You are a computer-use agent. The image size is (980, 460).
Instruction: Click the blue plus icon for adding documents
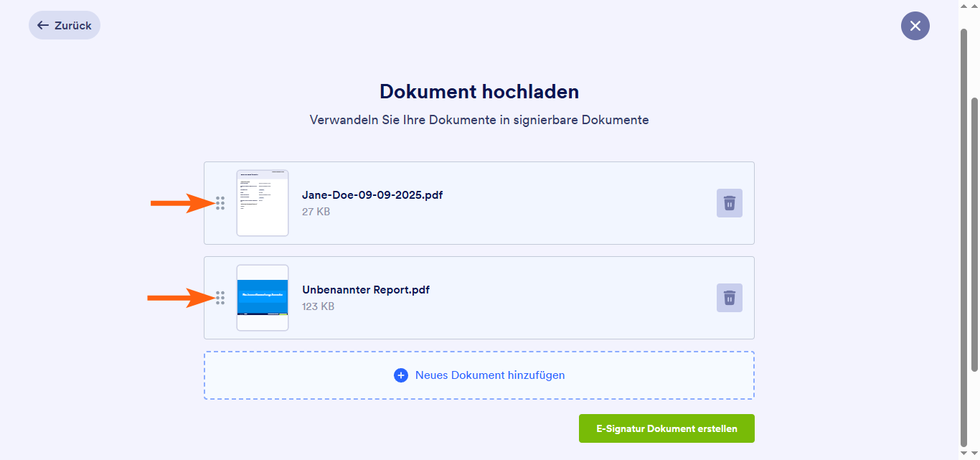(x=400, y=375)
